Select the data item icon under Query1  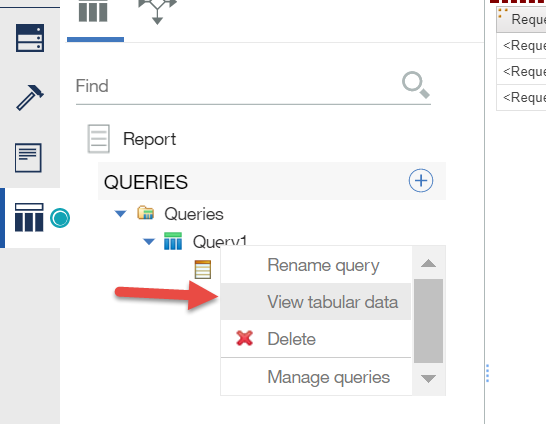(x=203, y=269)
